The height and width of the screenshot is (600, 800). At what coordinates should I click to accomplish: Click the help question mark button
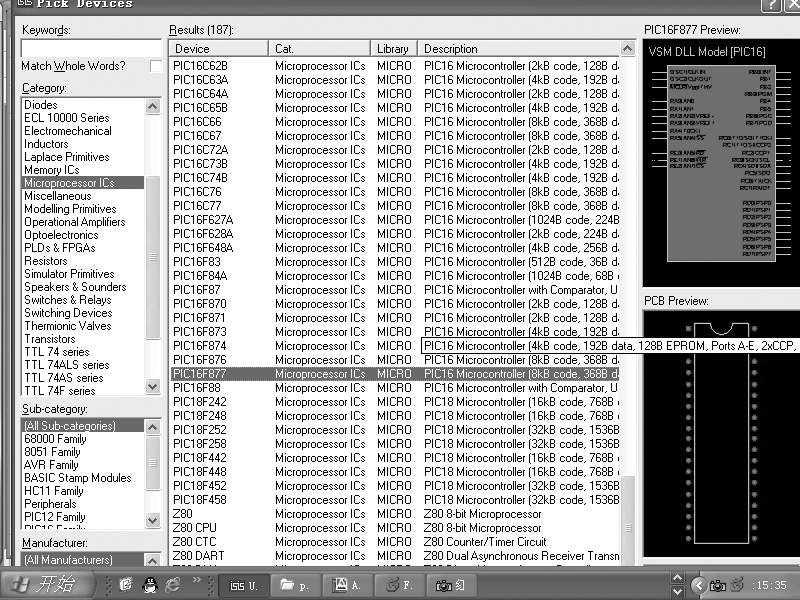771,5
